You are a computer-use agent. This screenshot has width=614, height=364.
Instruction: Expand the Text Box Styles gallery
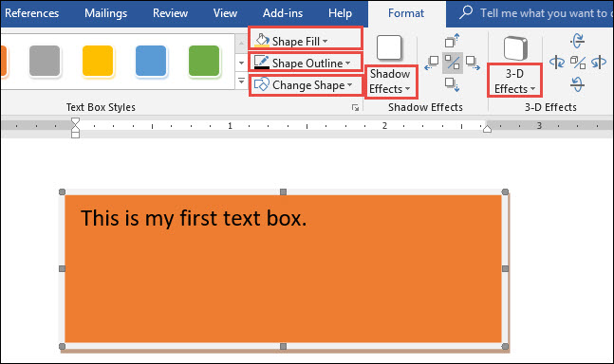pos(241,81)
